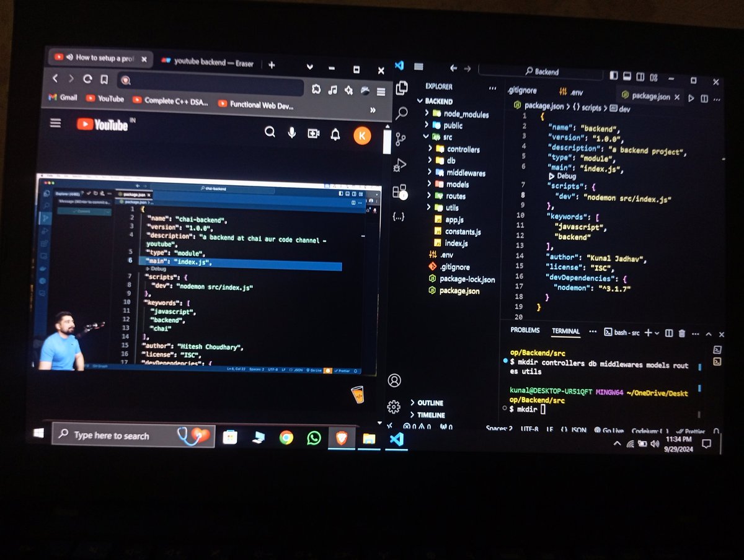Click the Run play icon in editor toolbar
The height and width of the screenshot is (560, 744).
[691, 98]
